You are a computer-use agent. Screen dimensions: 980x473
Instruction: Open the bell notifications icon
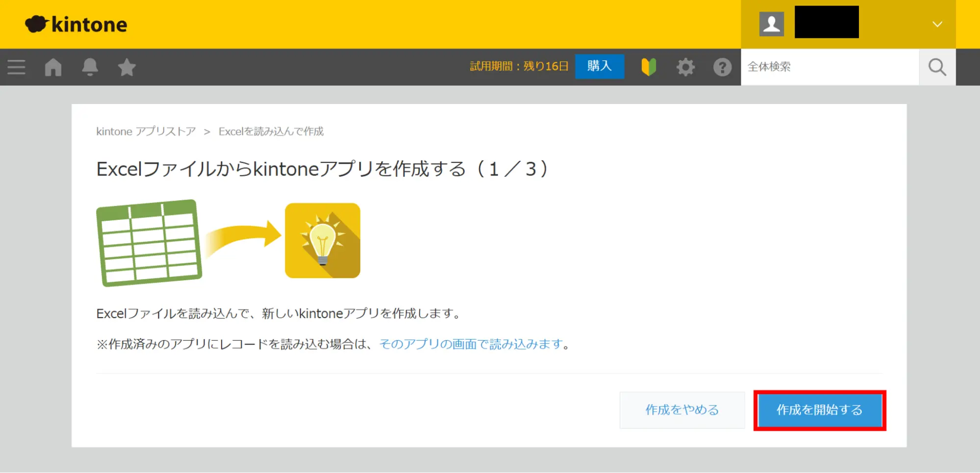(x=90, y=67)
